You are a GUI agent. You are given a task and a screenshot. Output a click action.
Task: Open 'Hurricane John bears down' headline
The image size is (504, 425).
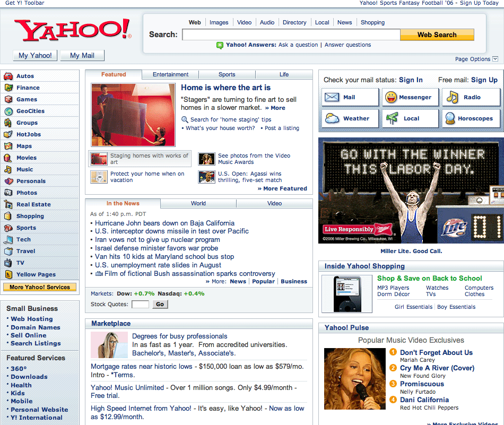click(164, 223)
